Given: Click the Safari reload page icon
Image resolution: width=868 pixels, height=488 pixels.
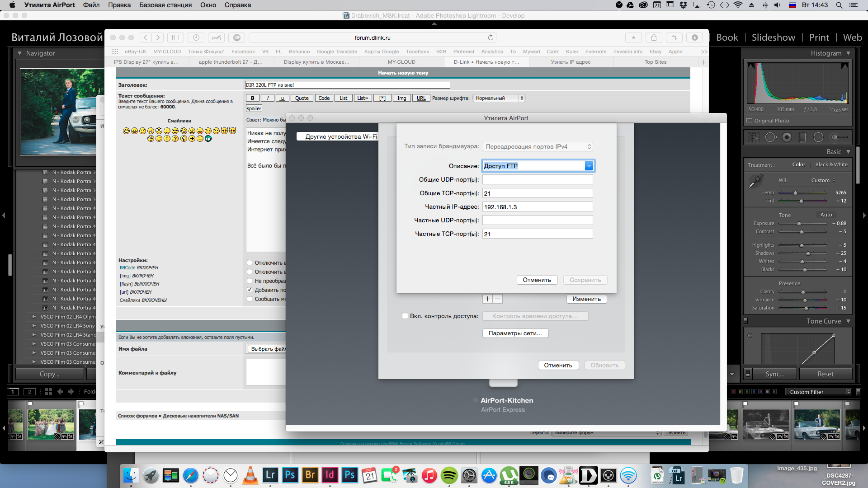Looking at the screenshot, I should coord(491,38).
